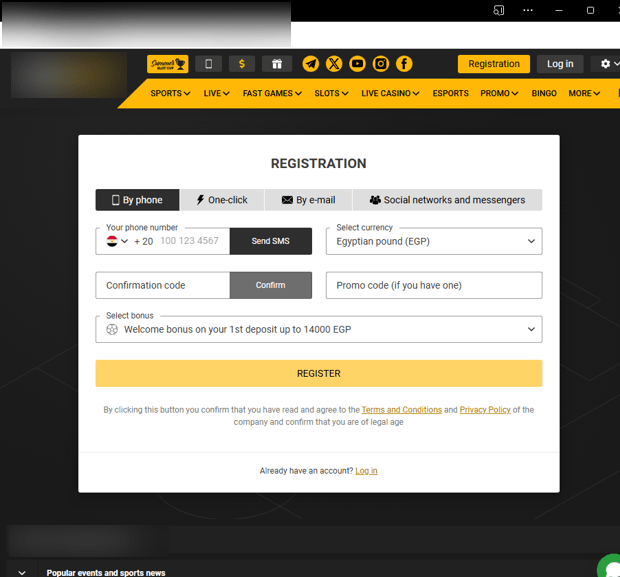
Task: Expand the MORE menu
Action: coord(584,94)
